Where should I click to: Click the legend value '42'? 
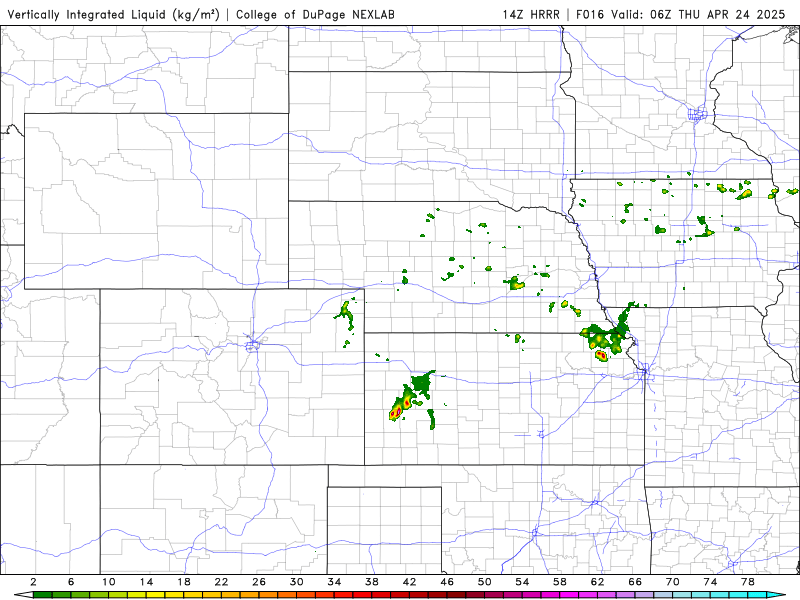click(410, 582)
